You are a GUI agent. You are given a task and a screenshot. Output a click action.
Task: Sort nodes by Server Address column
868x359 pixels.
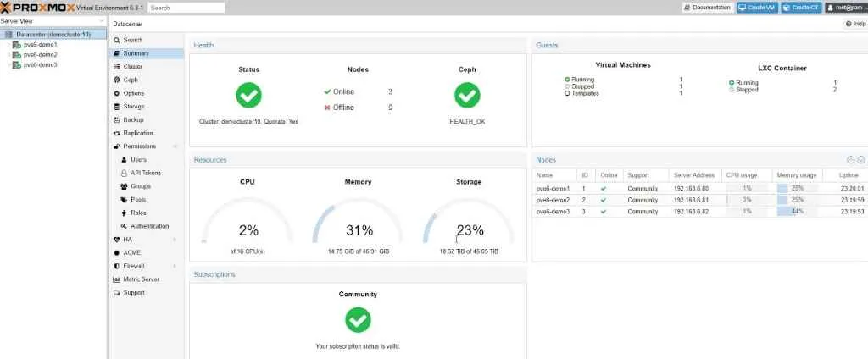[694, 174]
